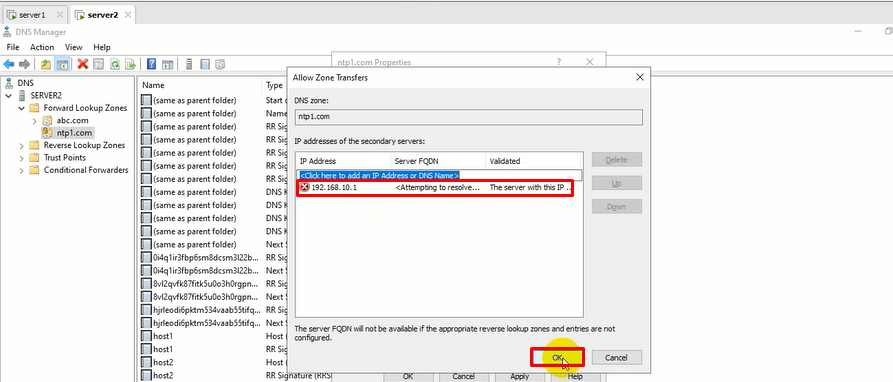Click the blue Help question mark icon
This screenshot has height=382, width=893.
(151, 64)
